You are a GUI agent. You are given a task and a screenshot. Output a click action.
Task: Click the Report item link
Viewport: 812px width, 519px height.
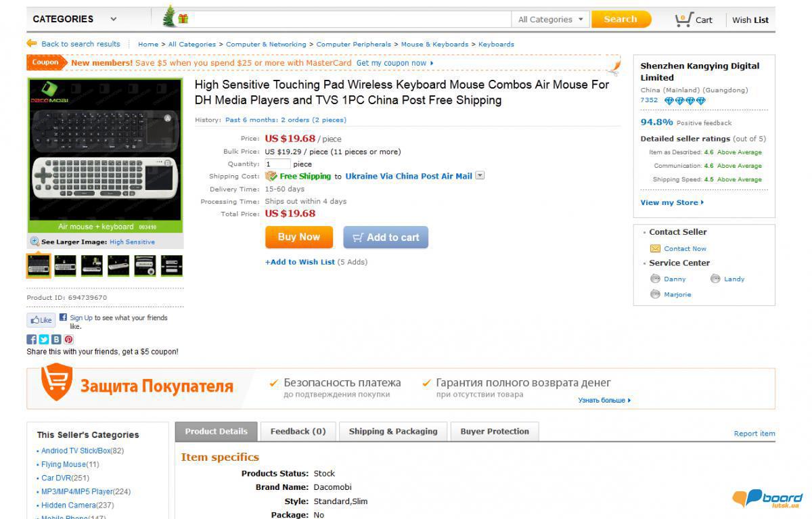click(754, 434)
